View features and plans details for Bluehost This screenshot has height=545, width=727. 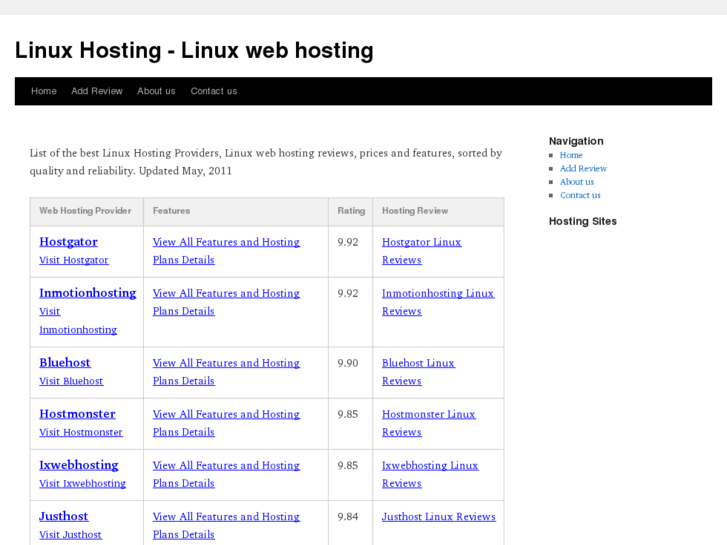[226, 372]
